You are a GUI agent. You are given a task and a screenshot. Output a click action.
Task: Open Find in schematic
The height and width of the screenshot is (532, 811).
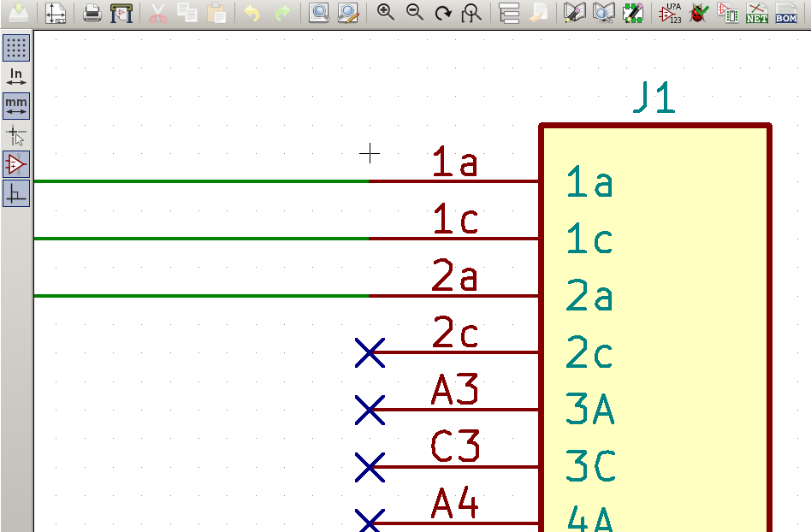click(318, 13)
